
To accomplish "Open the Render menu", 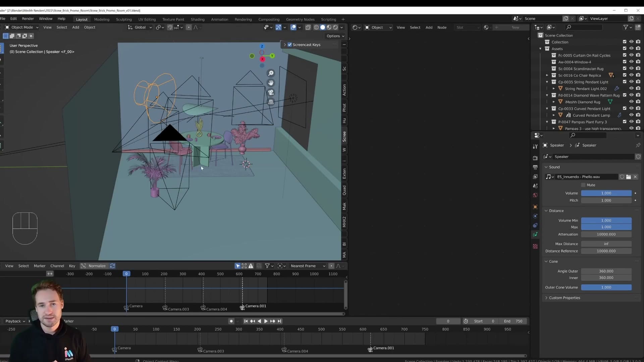I will click(28, 19).
